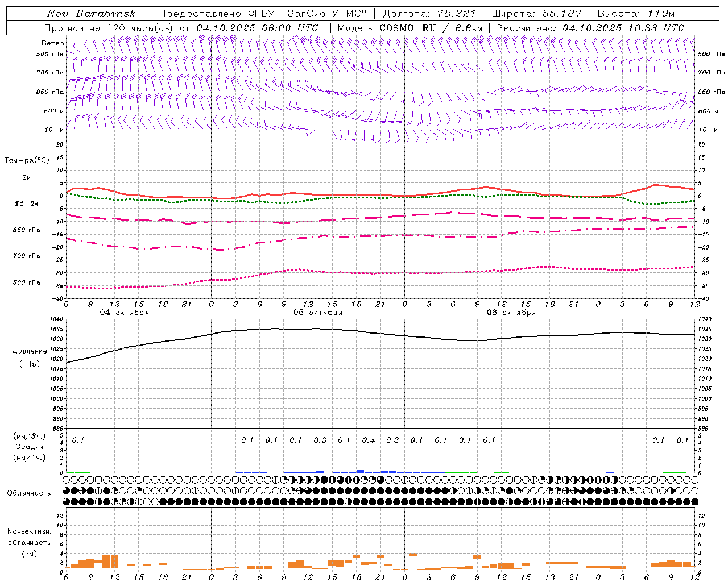Click the 'Тем-ра(°C)' temperature panel label
Image resolution: width=728 pixels, height=582 pixels.
click(x=27, y=161)
